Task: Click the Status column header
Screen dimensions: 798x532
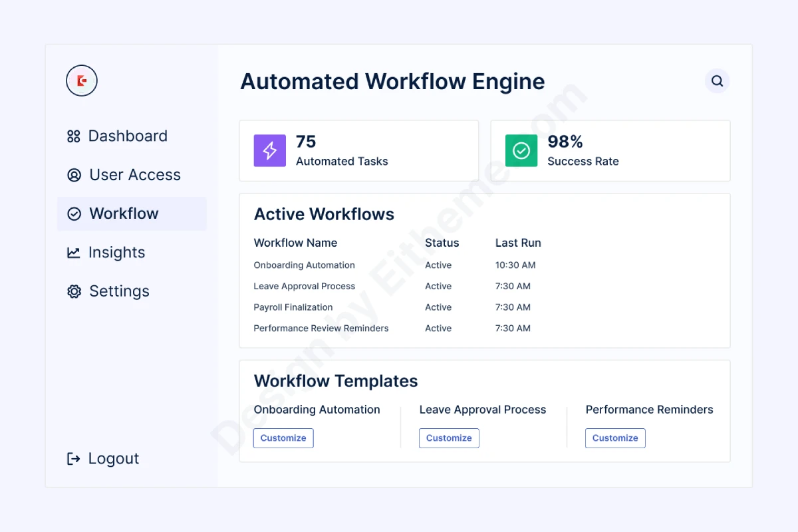Action: (442, 243)
